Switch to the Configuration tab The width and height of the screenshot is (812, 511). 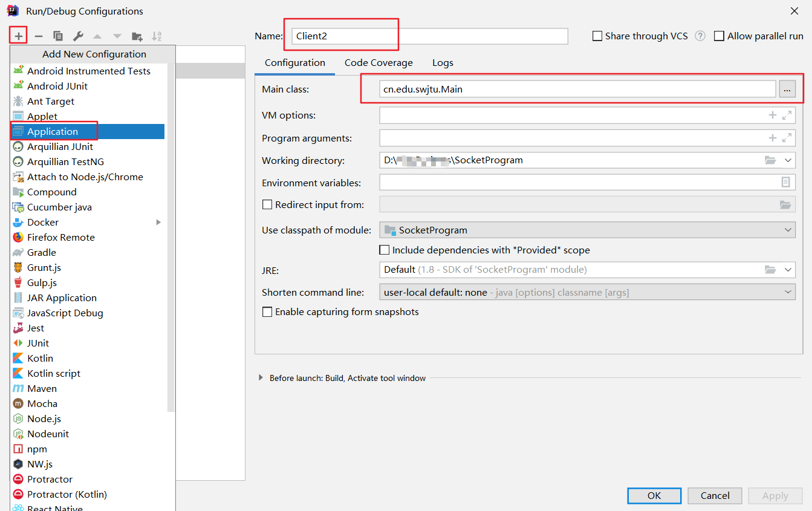[x=295, y=63]
